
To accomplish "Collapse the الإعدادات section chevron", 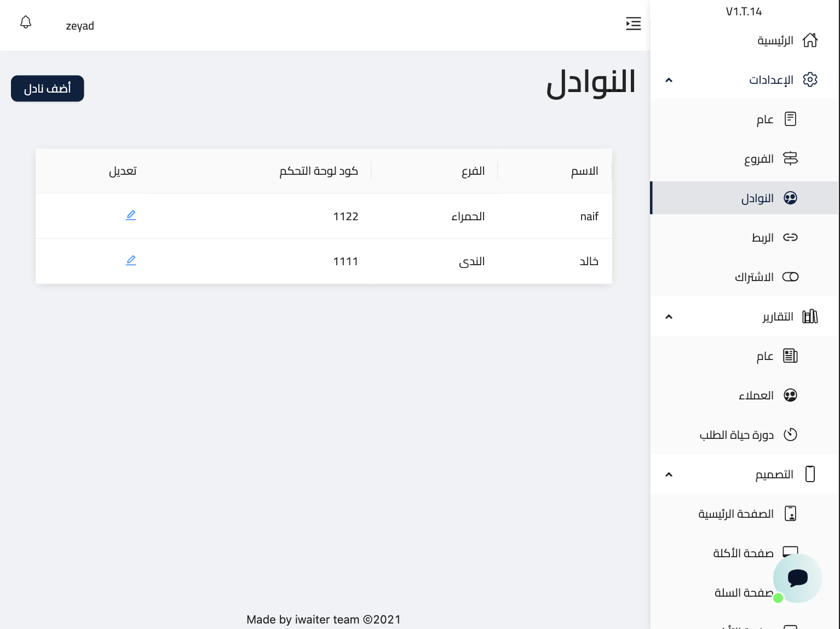I will tap(669, 80).
